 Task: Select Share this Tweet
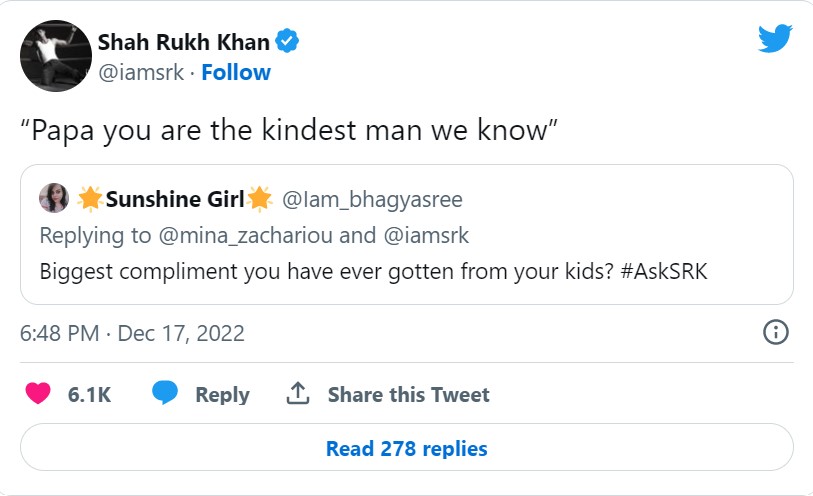[x=408, y=395]
